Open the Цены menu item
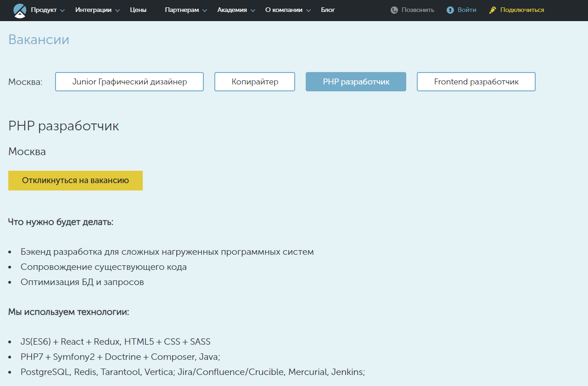This screenshot has height=386, width=588. pos(138,10)
